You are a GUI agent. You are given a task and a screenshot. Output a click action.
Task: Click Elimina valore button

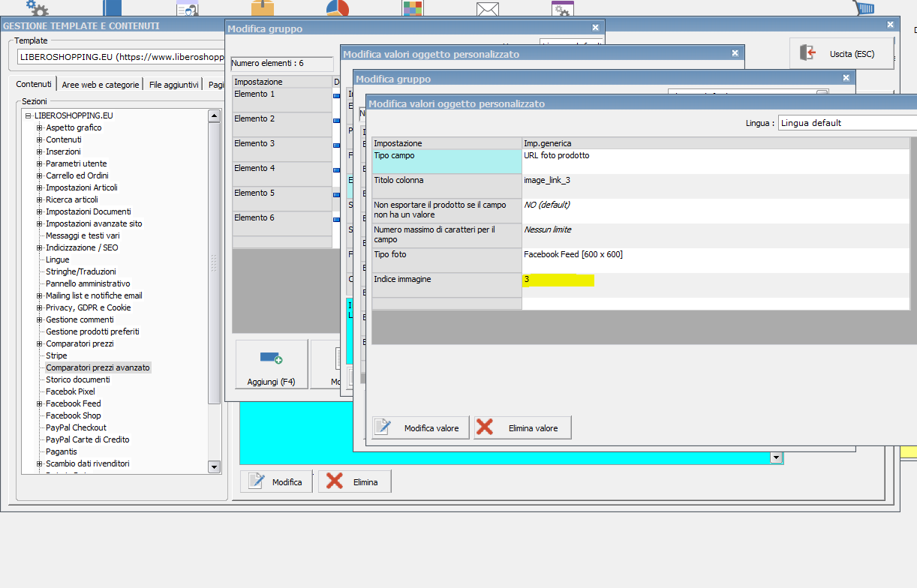tap(522, 427)
